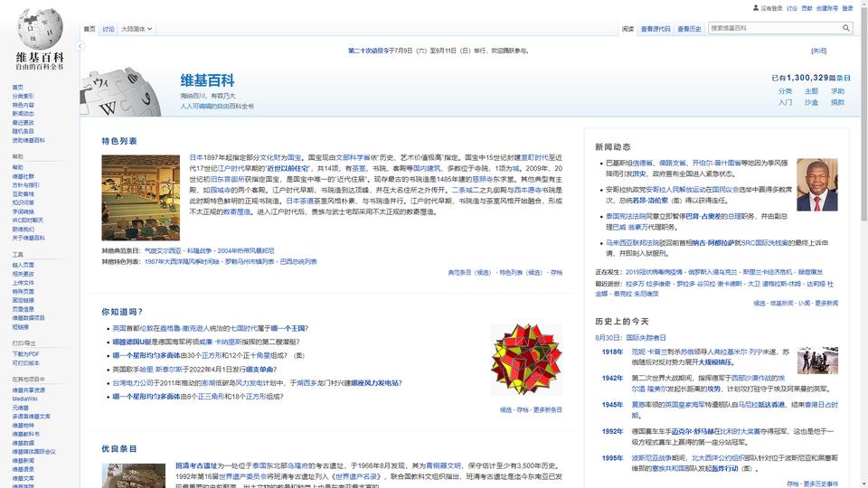Open 气旋艾尔西亚 example article link

click(162, 251)
